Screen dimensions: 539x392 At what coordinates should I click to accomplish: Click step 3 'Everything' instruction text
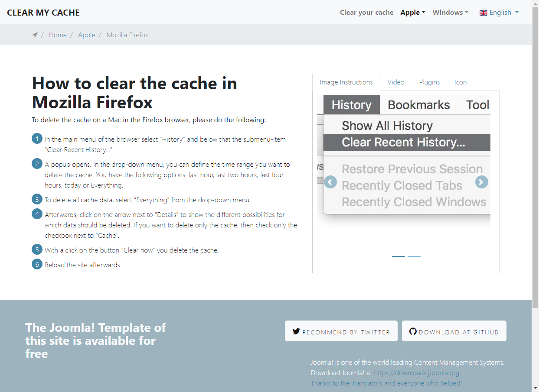coord(148,200)
